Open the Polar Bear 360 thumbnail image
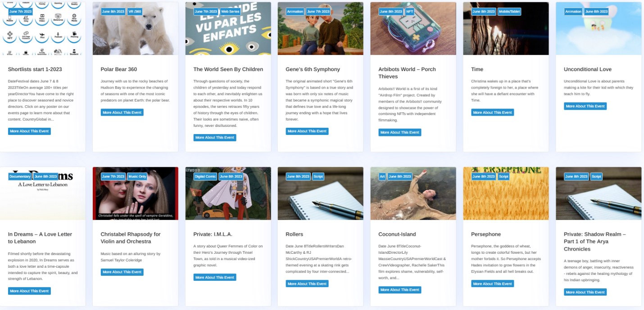 135,28
